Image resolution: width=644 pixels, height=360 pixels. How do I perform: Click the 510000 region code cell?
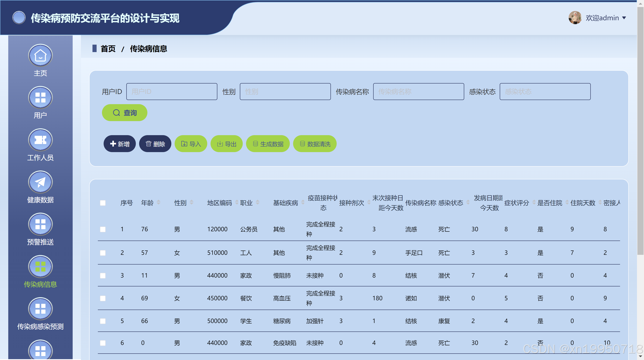click(x=217, y=253)
